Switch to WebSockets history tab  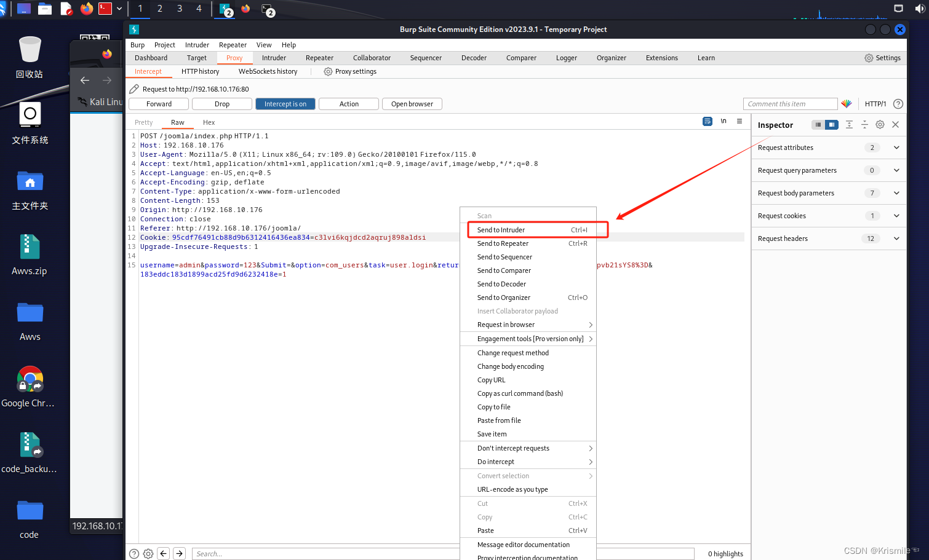click(x=268, y=71)
